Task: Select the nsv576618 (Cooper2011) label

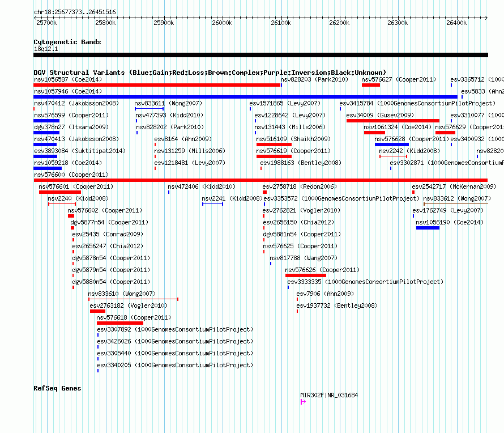Action: point(134,317)
